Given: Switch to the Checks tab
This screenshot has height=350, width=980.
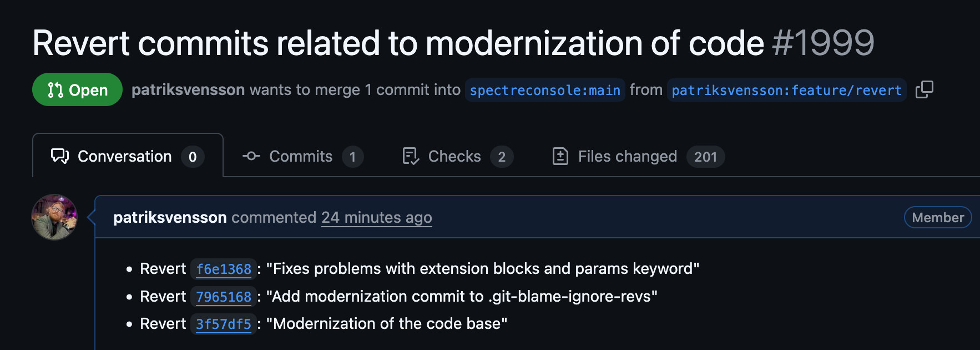Looking at the screenshot, I should (x=454, y=157).
